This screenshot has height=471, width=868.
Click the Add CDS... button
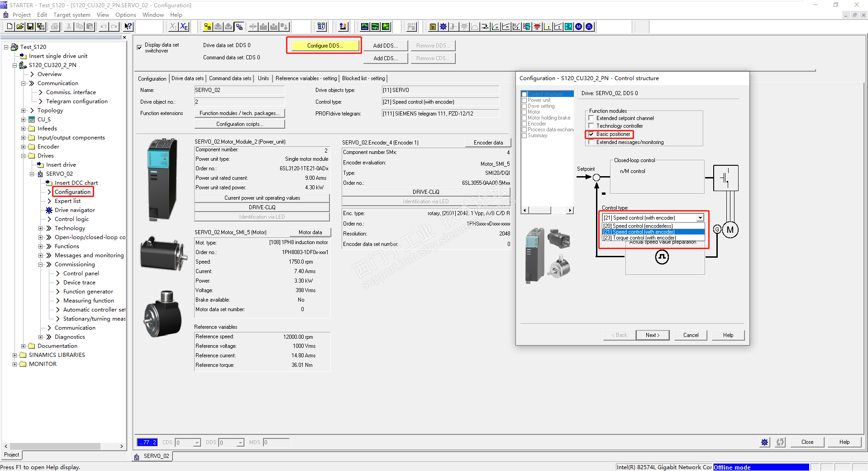386,58
